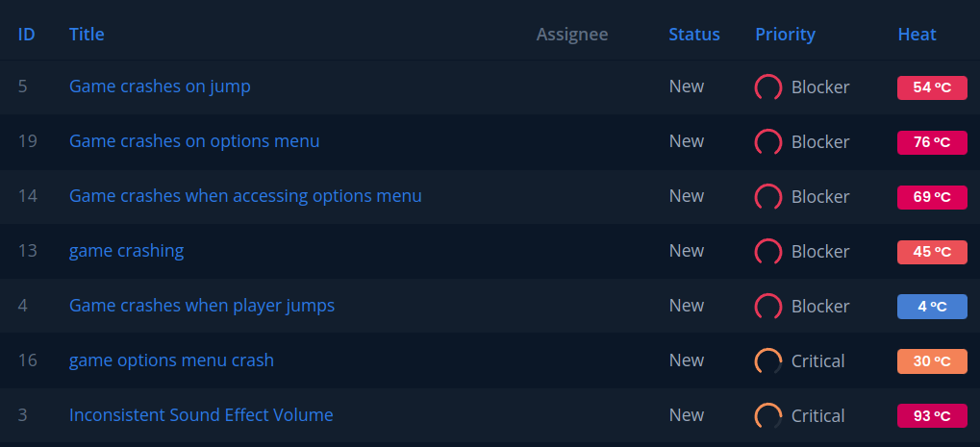Click the Blocker priority icon for 'Game crashes on jump'
The image size is (980, 447).
[x=767, y=87]
